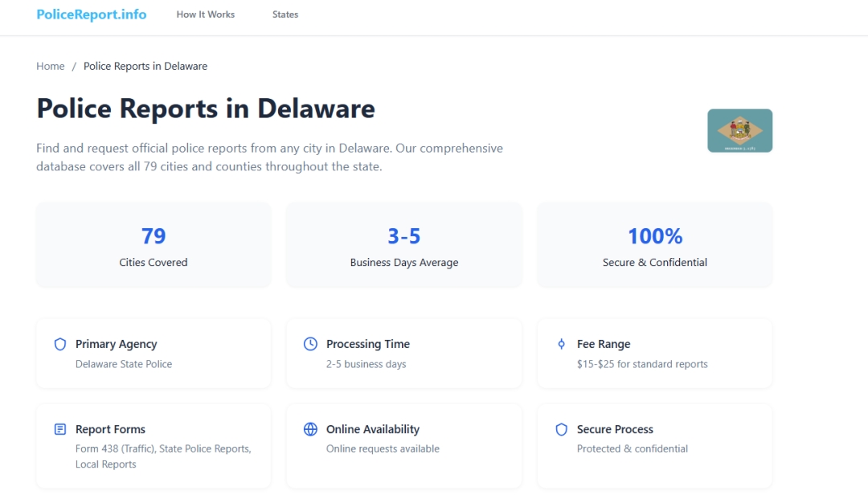
Task: Click the Police Reports in Delaware heading
Action: click(x=206, y=108)
